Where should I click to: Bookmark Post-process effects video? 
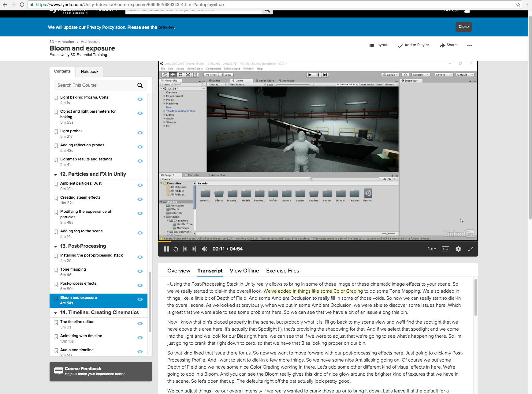click(56, 284)
